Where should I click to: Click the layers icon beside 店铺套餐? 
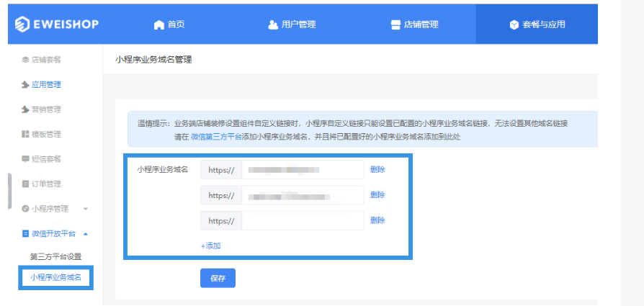(x=25, y=60)
